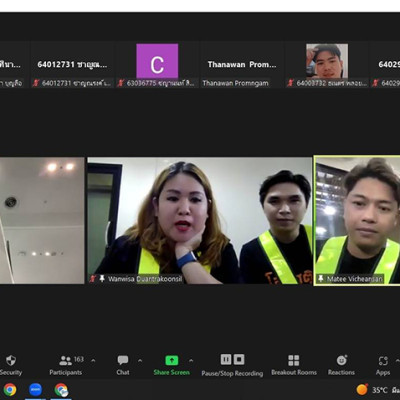Click the Pause/Stop Recording label
Viewport: 400px width, 400px height.
click(x=232, y=373)
